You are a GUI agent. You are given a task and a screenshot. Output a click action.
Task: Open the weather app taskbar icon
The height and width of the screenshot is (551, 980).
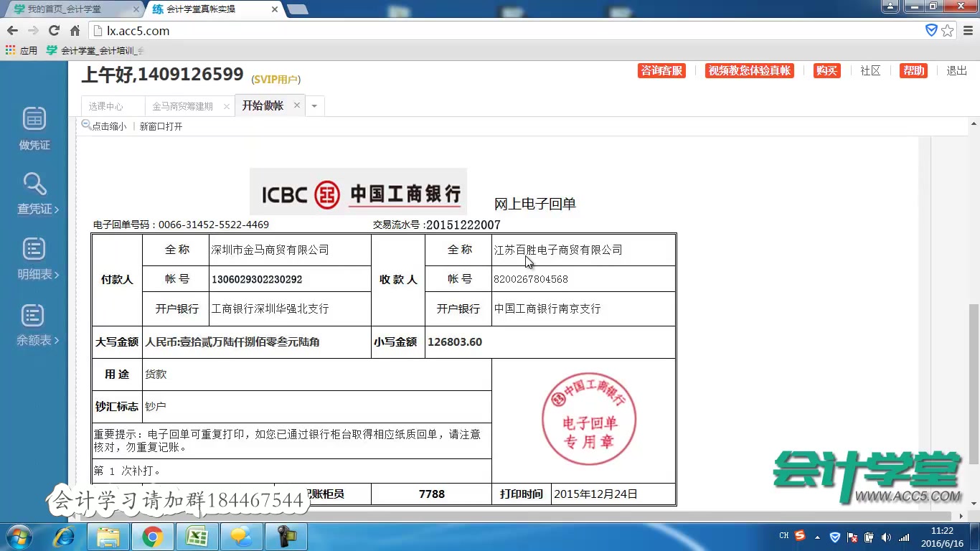(241, 537)
